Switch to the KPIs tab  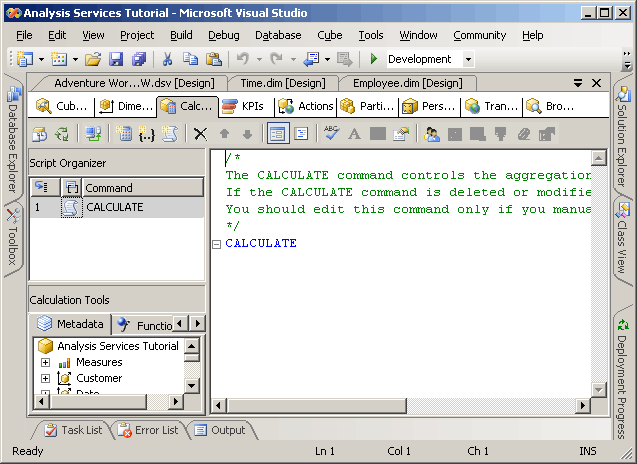[245, 106]
